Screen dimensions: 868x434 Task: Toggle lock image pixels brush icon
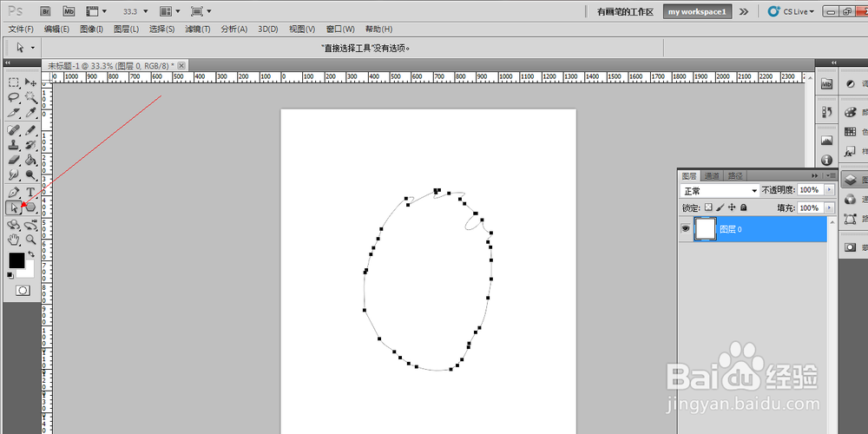[720, 207]
